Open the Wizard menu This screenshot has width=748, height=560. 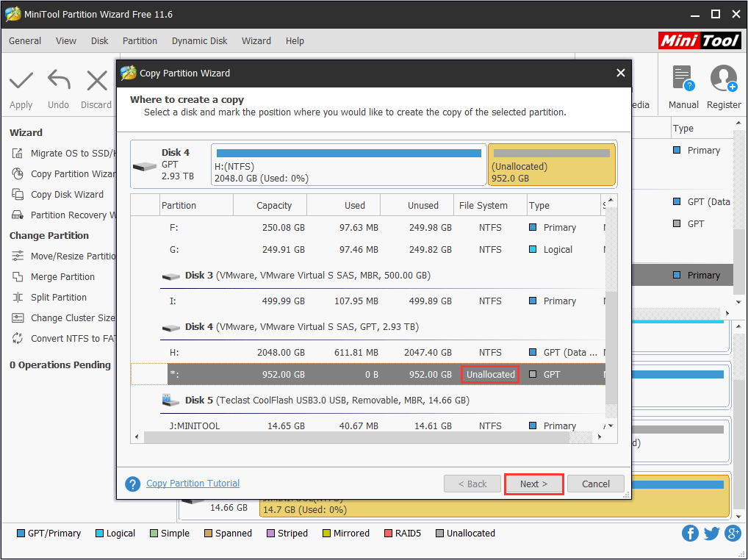(256, 41)
